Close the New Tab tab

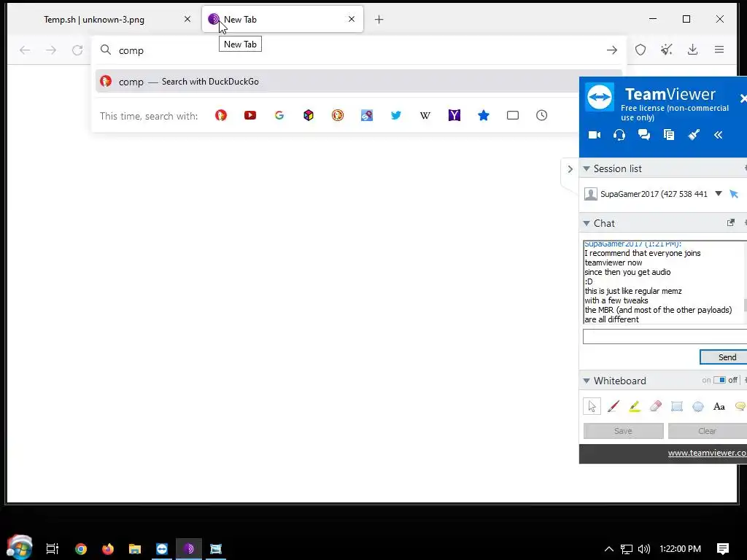pos(352,19)
